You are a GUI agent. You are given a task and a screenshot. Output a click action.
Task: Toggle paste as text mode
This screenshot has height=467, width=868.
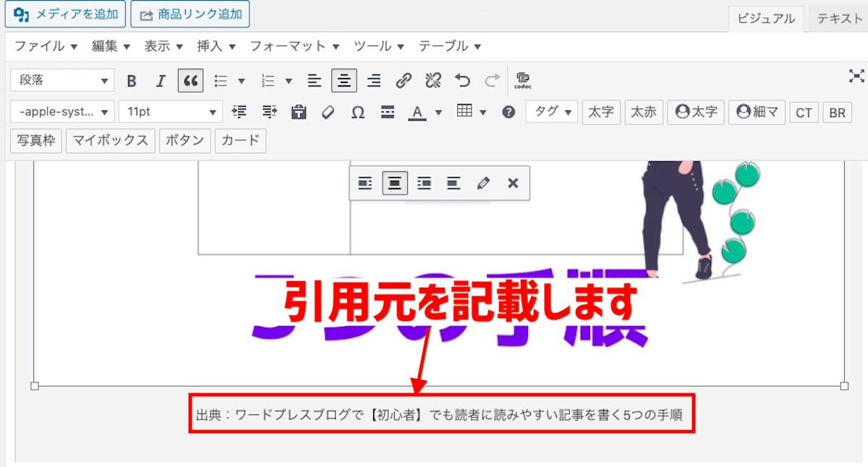(299, 112)
